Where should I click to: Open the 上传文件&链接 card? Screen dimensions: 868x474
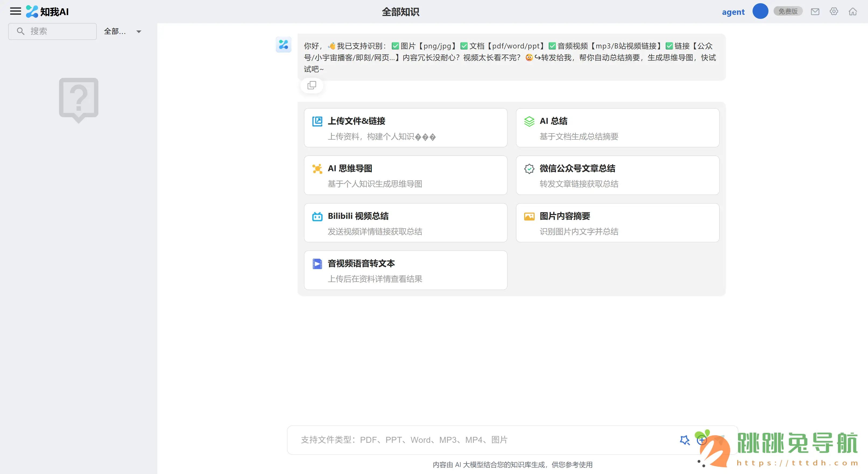[405, 128]
